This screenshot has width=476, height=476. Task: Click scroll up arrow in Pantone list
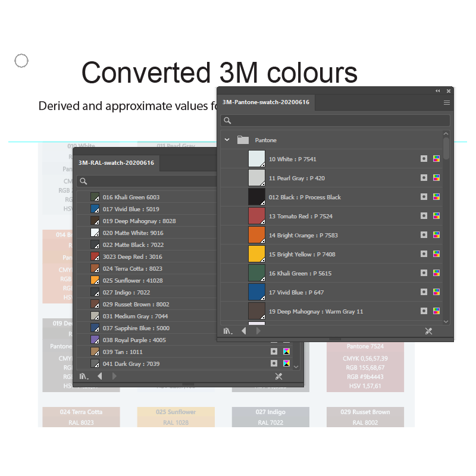click(x=446, y=133)
